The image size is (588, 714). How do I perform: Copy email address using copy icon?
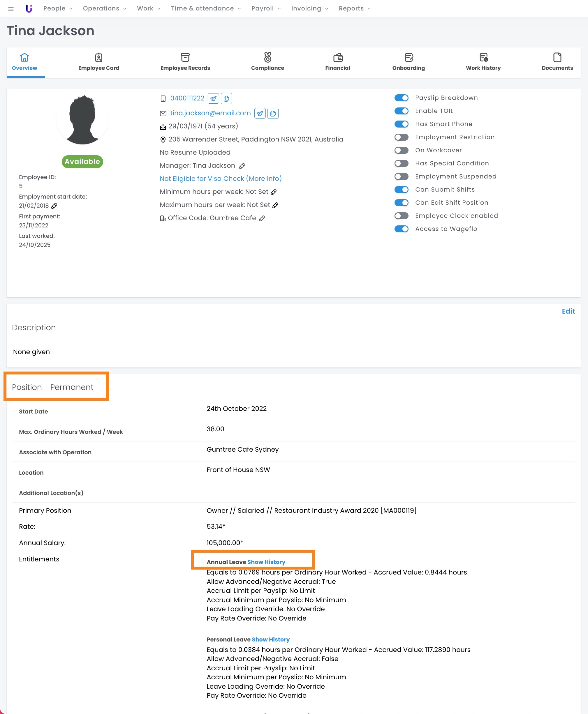pyautogui.click(x=273, y=113)
